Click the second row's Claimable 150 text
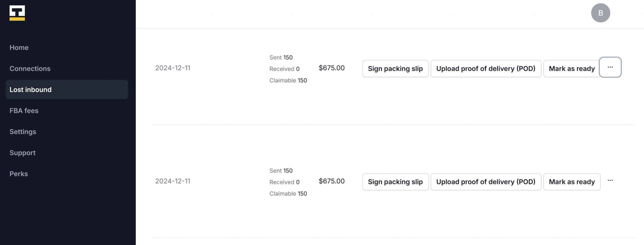 (x=288, y=194)
